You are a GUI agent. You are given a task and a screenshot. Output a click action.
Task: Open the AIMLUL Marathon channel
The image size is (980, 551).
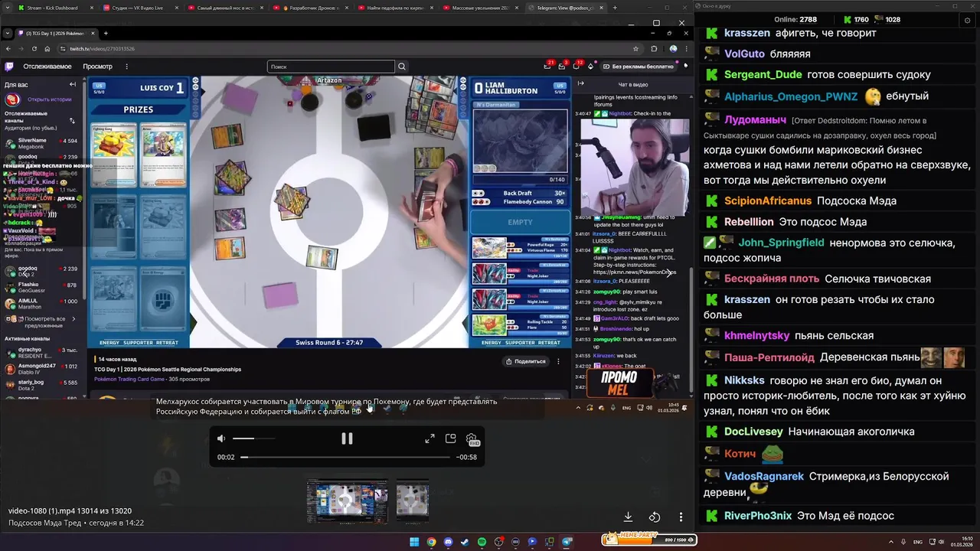point(41,304)
